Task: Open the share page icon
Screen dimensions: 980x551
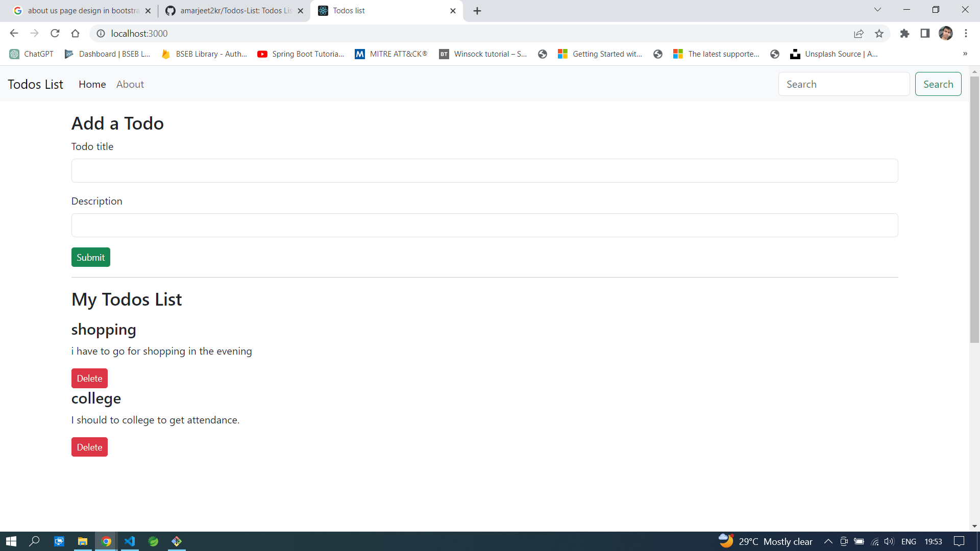Action: point(859,33)
